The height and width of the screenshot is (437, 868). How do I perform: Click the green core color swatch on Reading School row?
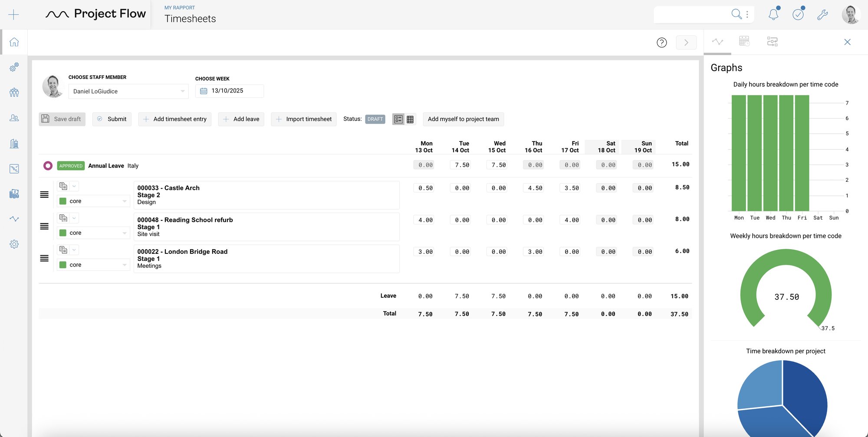[63, 232]
